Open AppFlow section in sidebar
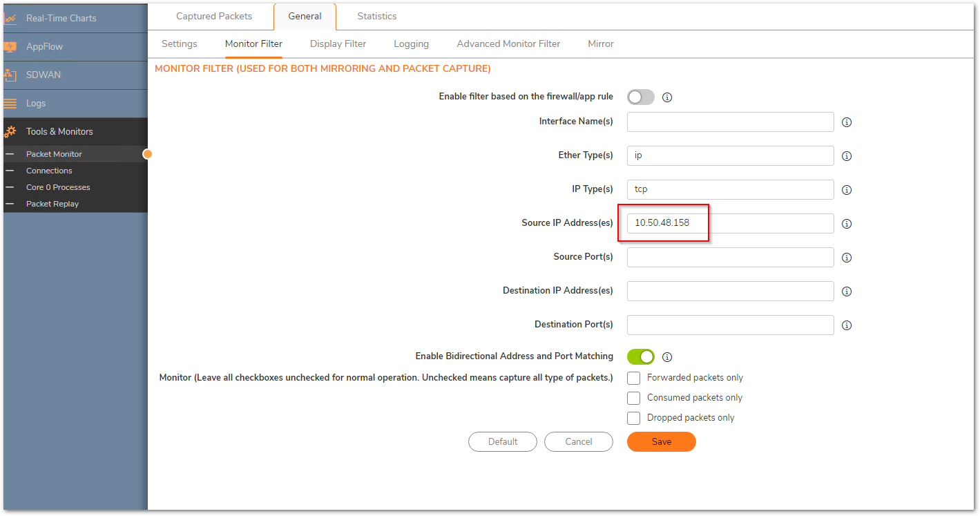Screen dimensions: 980x516 [75, 47]
